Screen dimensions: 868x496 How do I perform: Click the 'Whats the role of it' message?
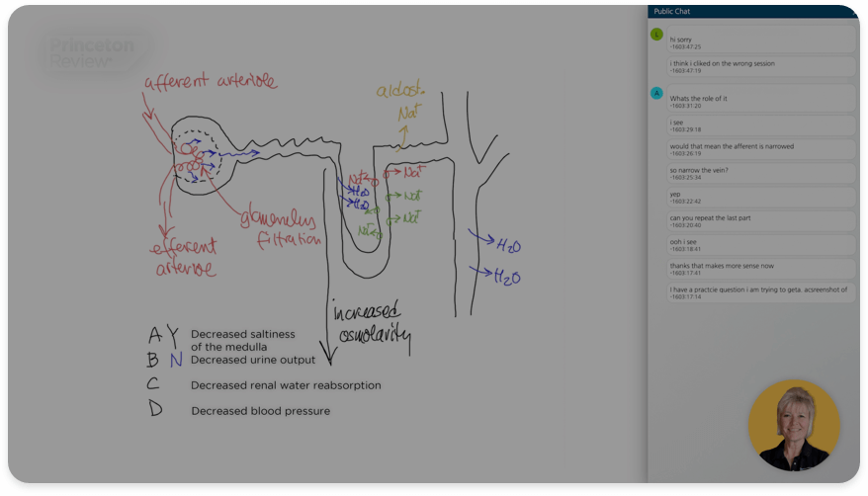point(759,101)
